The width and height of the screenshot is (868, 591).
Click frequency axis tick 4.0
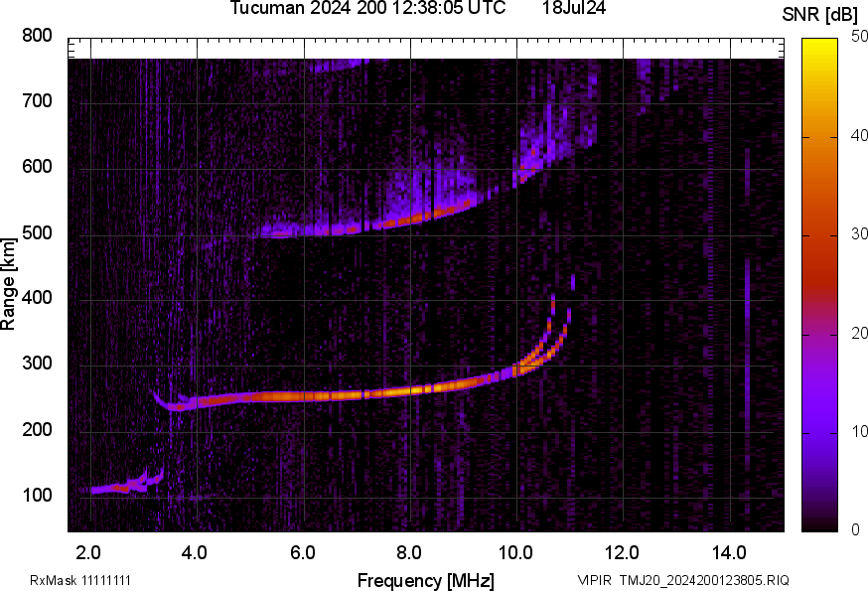pos(195,552)
